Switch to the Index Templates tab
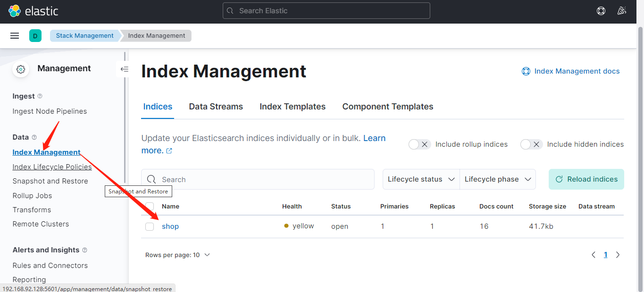 [293, 107]
